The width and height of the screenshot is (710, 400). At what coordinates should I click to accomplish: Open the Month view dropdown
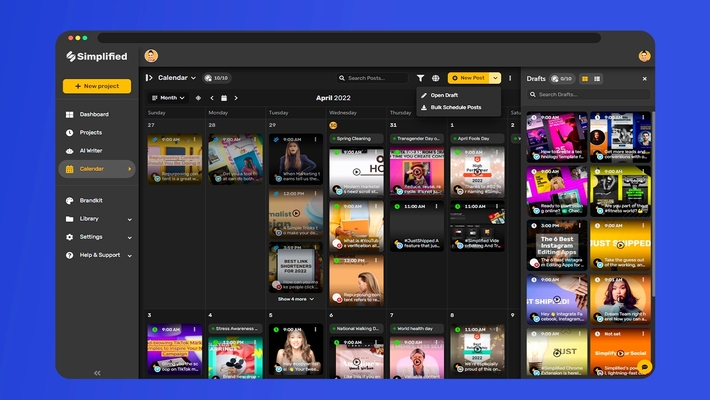168,98
